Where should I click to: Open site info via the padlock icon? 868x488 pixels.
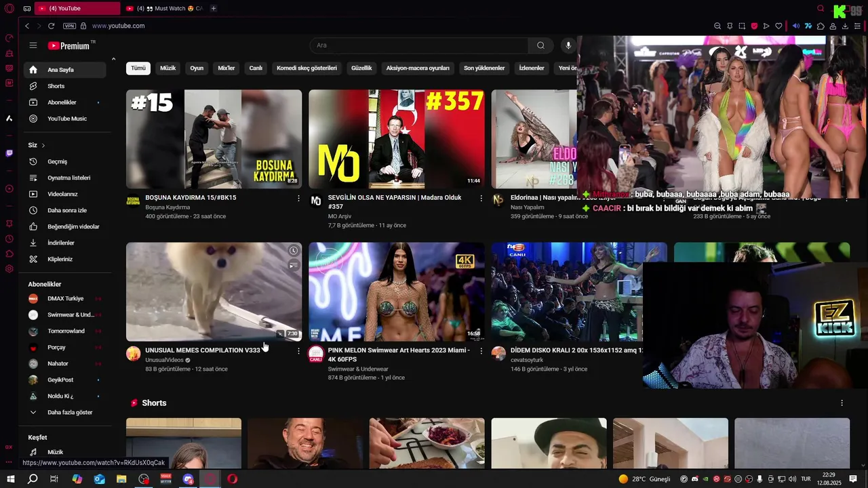(x=83, y=26)
